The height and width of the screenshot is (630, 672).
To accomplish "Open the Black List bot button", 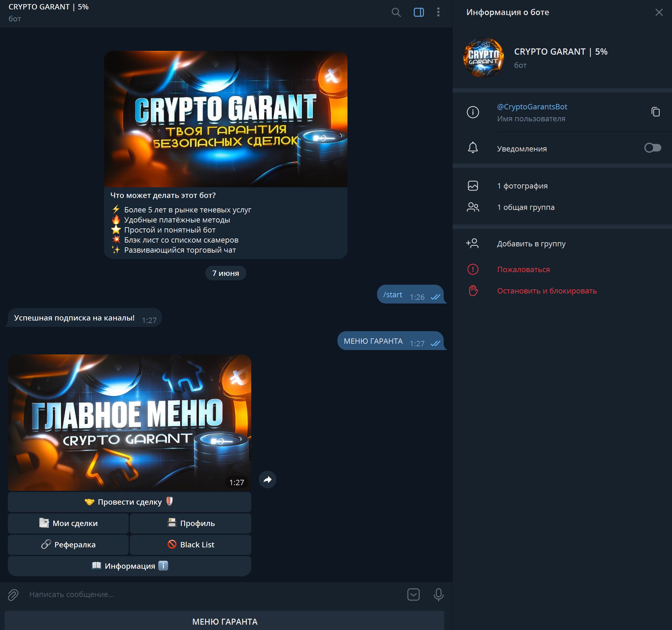I will tap(190, 545).
